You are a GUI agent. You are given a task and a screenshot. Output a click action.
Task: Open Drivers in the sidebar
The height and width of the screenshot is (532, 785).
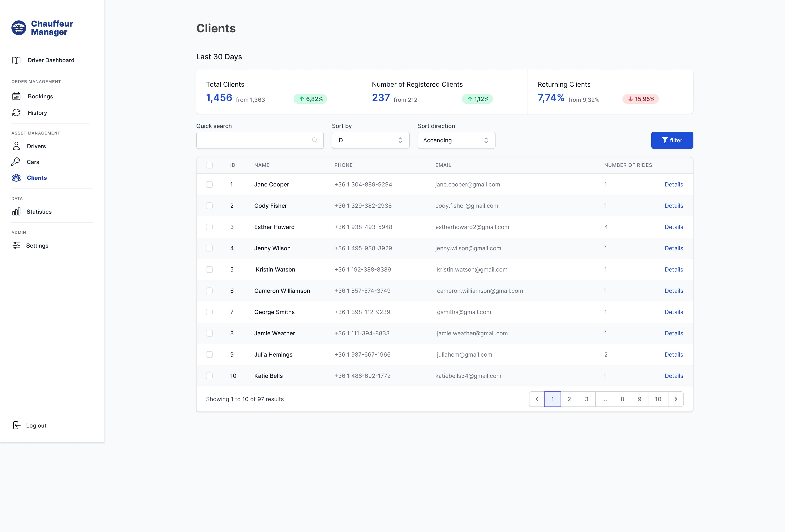click(36, 146)
